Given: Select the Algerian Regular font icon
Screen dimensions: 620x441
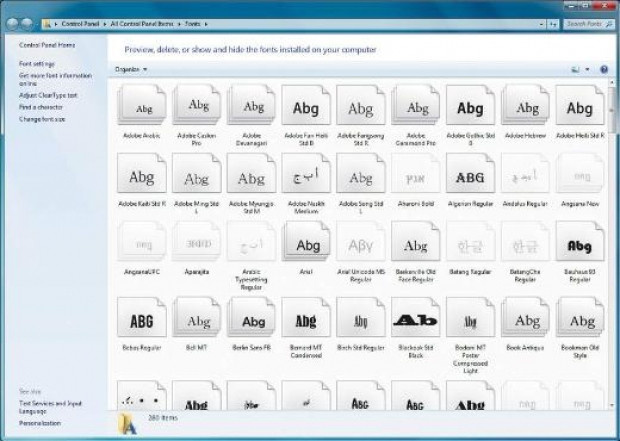Looking at the screenshot, I should point(470,173).
